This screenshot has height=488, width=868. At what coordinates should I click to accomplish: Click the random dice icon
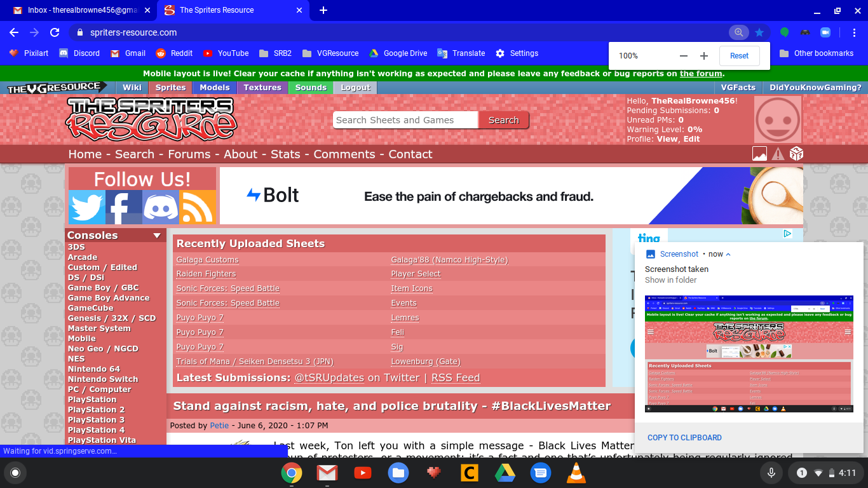click(x=796, y=154)
